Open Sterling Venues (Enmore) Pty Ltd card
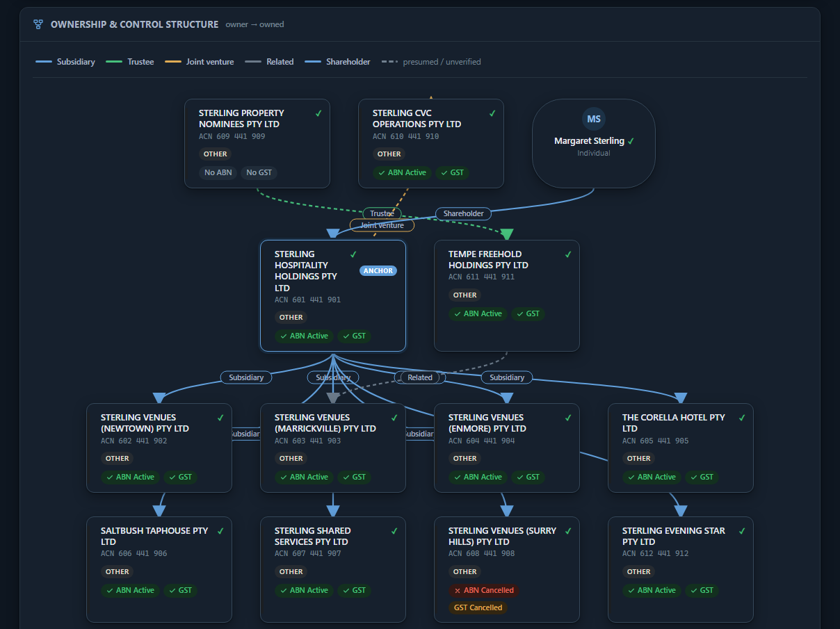The image size is (840, 629). point(507,448)
